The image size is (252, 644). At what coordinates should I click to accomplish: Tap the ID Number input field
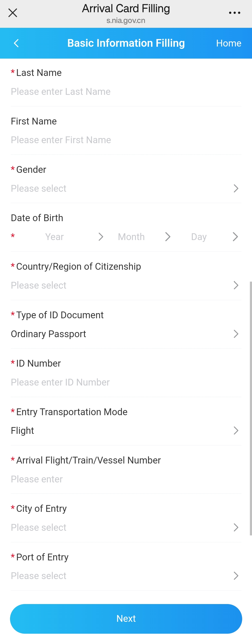pos(126,382)
